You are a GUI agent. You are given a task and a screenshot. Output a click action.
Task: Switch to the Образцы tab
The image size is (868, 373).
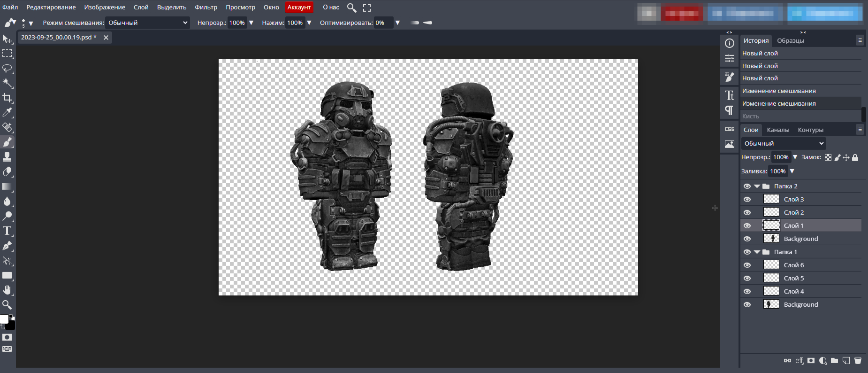[x=791, y=40]
